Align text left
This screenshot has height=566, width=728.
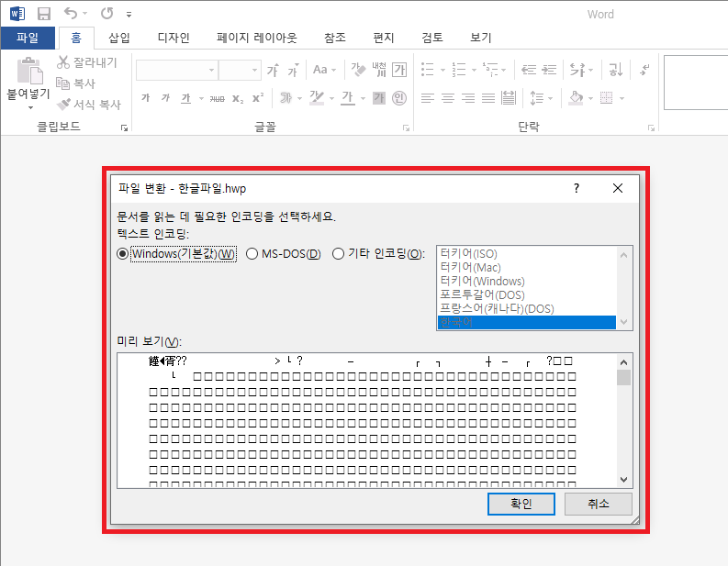(x=428, y=98)
